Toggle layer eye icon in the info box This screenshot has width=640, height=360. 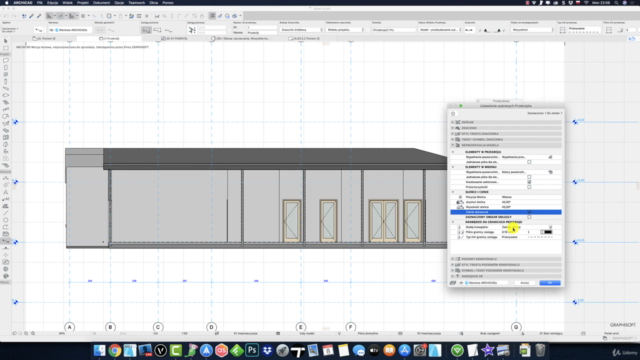(x=51, y=30)
